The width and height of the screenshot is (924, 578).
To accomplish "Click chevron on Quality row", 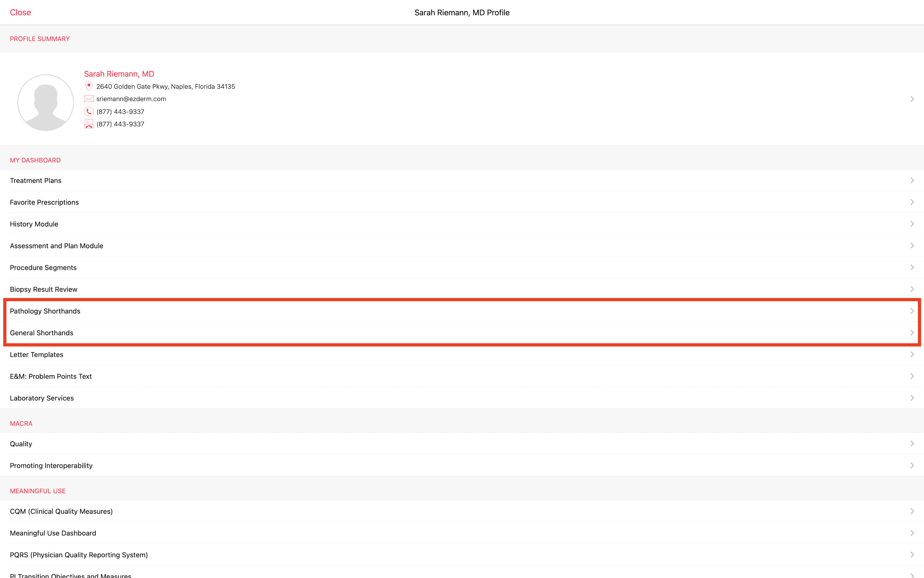I will pyautogui.click(x=912, y=444).
